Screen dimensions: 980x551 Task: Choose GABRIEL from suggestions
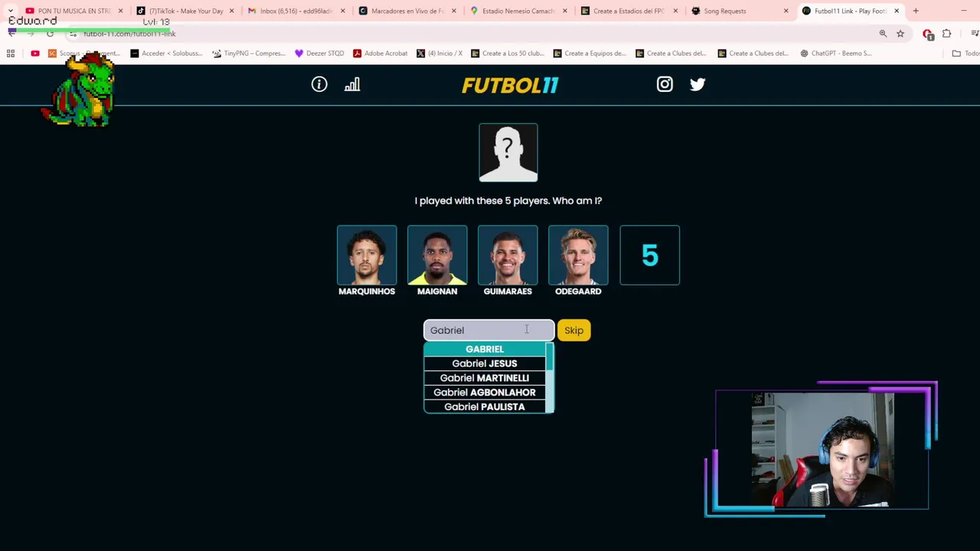(485, 349)
